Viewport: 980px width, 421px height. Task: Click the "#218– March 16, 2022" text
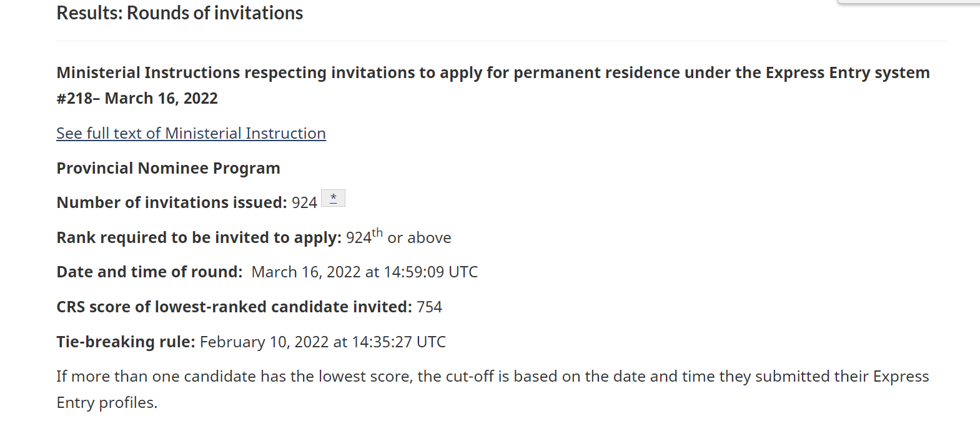[x=137, y=99]
